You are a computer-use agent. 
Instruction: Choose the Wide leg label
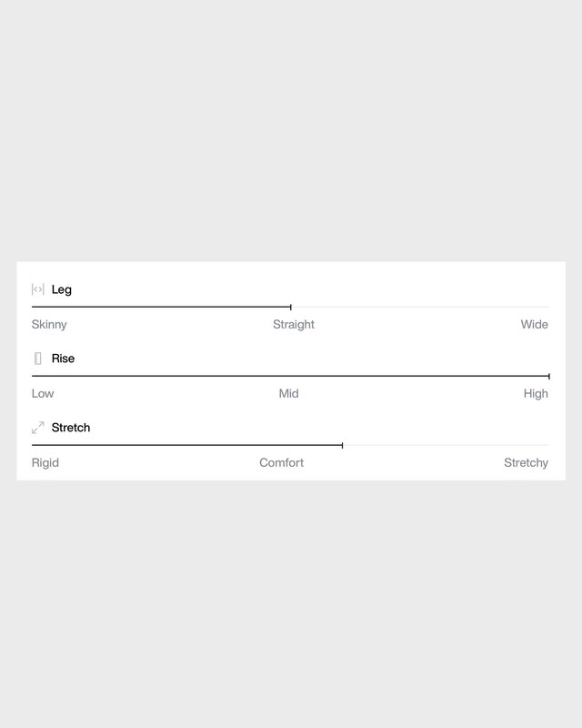535,325
